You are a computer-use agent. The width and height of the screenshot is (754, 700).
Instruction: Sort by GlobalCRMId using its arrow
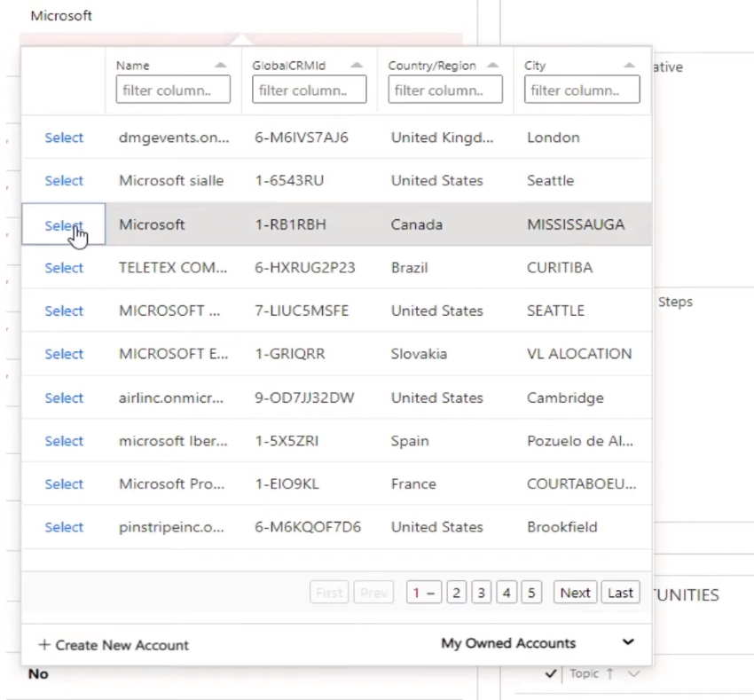(357, 65)
